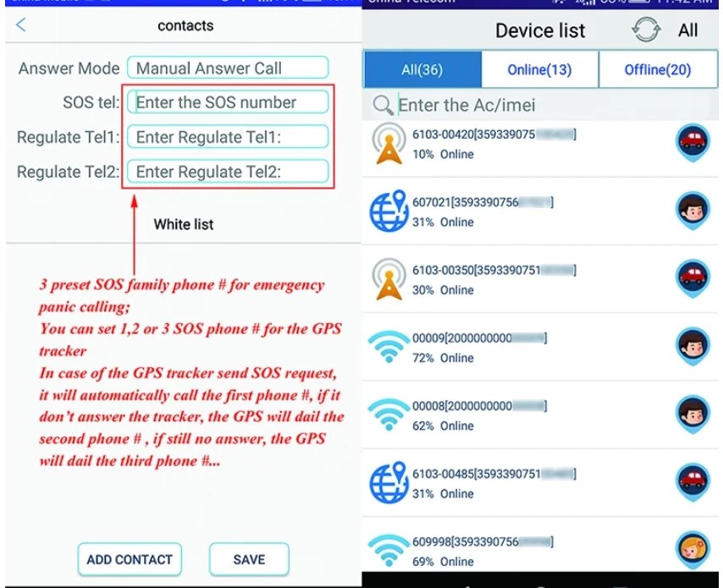Click the 'Regulate Tel2:' label

click(69, 172)
